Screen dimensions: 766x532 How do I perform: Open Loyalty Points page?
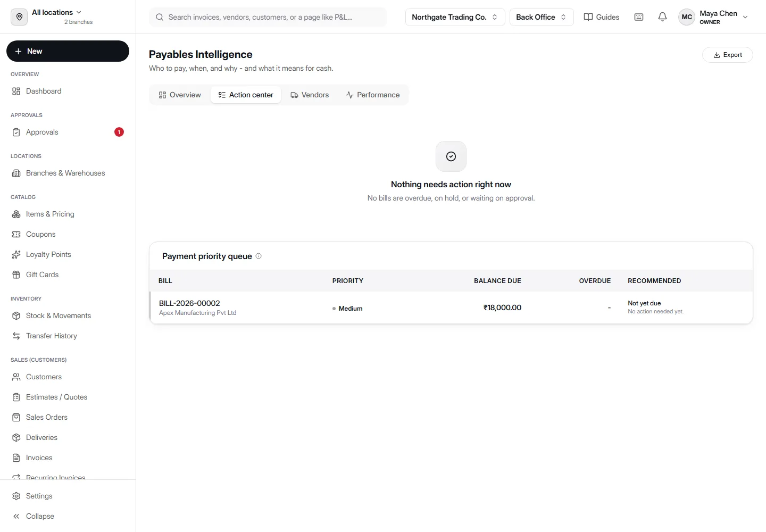pos(68,254)
